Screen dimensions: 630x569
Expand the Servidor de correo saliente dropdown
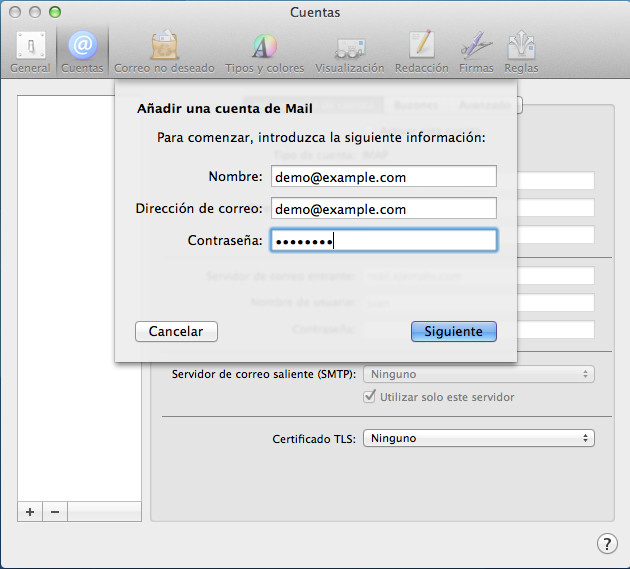478,374
